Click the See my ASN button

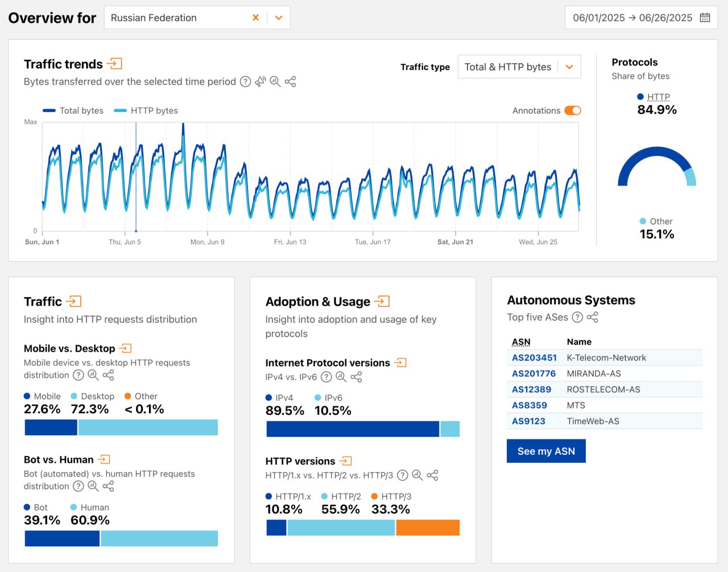click(x=546, y=451)
